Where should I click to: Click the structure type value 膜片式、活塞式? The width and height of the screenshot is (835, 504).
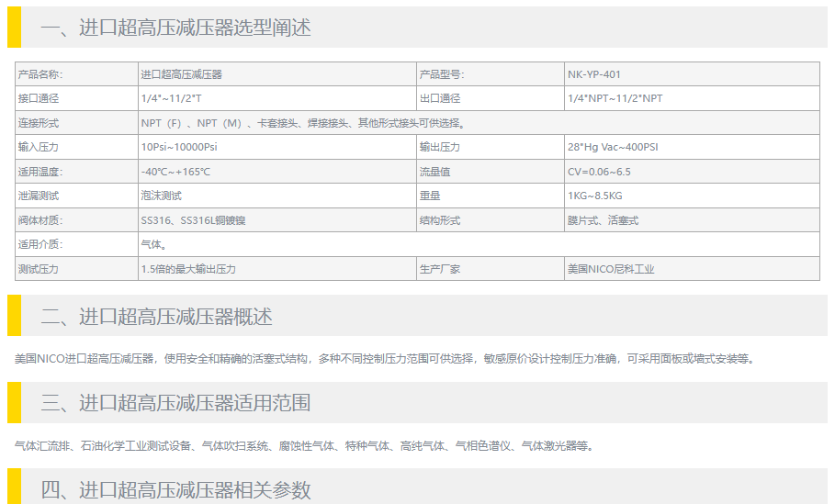click(603, 220)
